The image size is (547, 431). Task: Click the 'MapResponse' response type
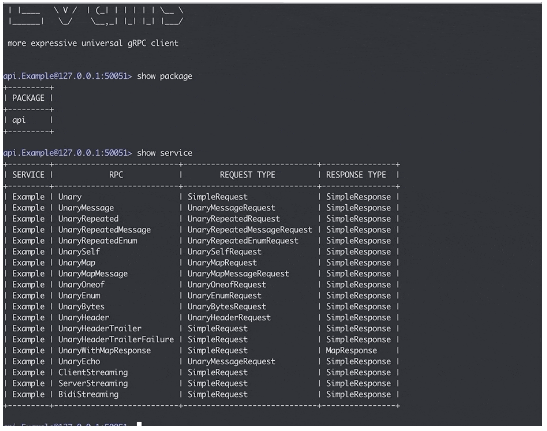click(351, 350)
